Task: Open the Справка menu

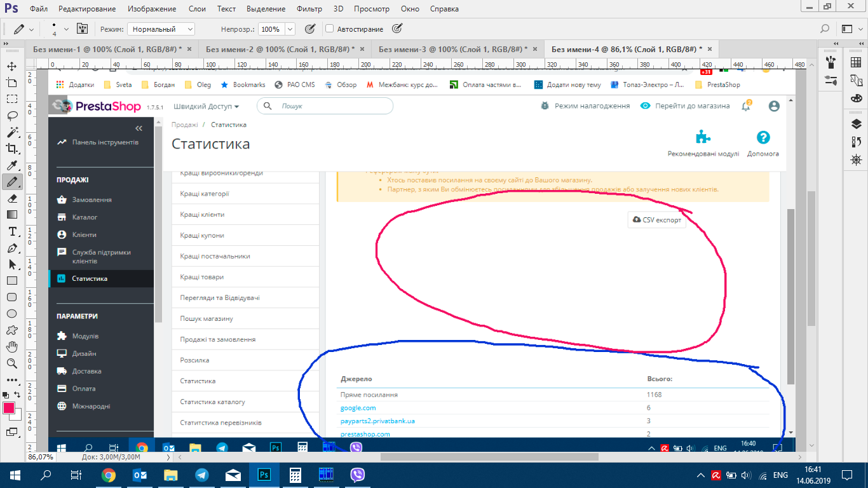Action: 444,9
